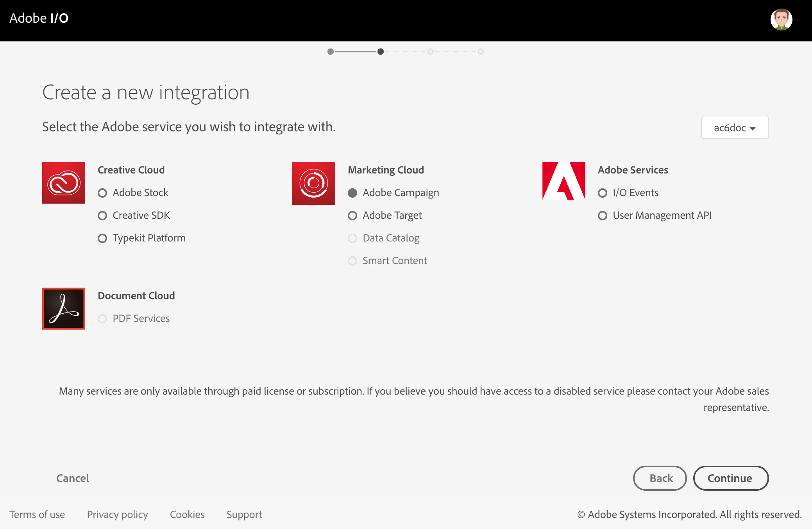Viewport: 812px width, 529px height.
Task: Select Adobe Target service
Action: pyautogui.click(x=352, y=216)
